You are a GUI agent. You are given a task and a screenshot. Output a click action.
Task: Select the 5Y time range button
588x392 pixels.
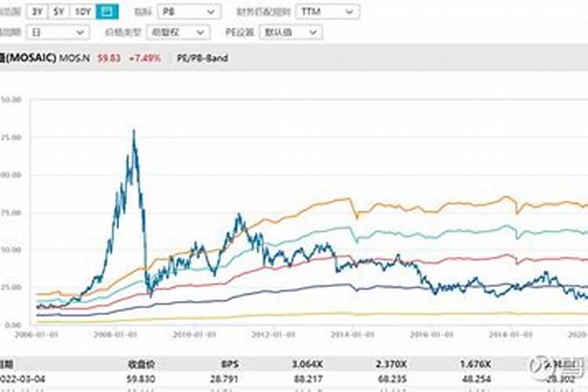pyautogui.click(x=60, y=11)
